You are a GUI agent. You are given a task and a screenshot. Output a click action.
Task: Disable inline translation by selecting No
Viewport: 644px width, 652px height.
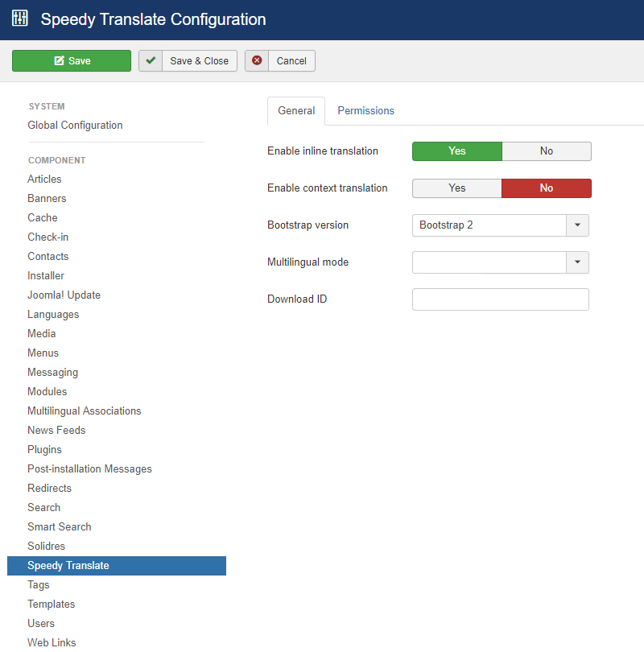[x=547, y=151]
